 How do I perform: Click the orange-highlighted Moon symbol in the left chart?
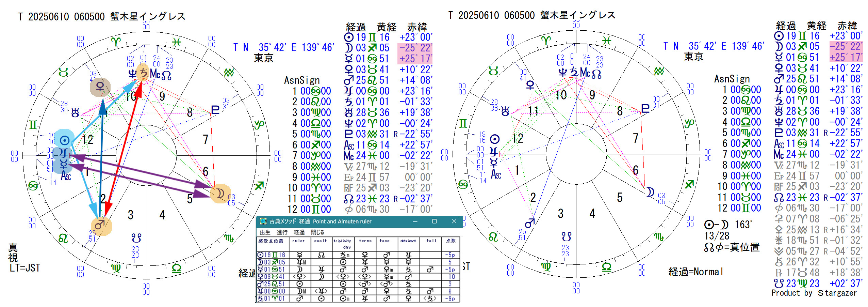[x=220, y=194]
